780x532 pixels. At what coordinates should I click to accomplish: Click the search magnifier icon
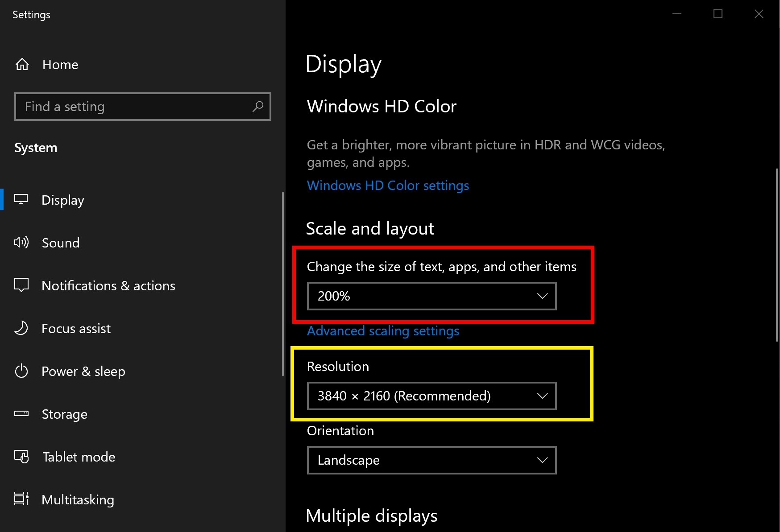(x=258, y=107)
